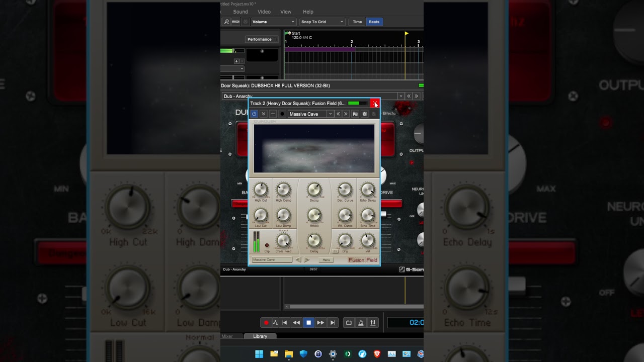
Task: Click the Massive Cave preset name field
Action: click(x=272, y=260)
